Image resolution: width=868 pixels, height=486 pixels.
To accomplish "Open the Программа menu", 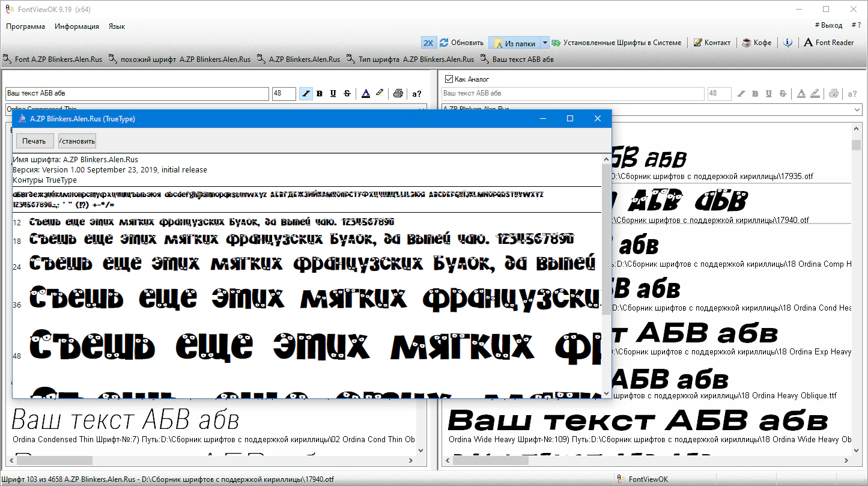I will point(25,26).
